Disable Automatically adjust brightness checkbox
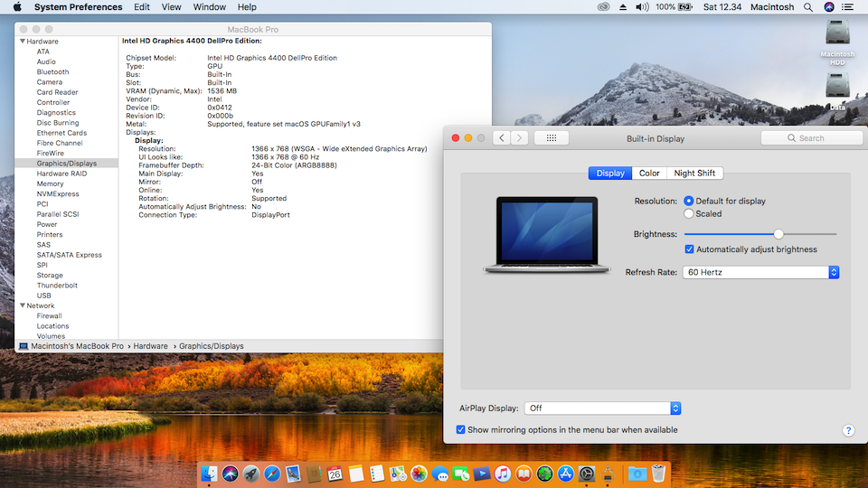Viewport: 868px width, 488px height. [690, 249]
